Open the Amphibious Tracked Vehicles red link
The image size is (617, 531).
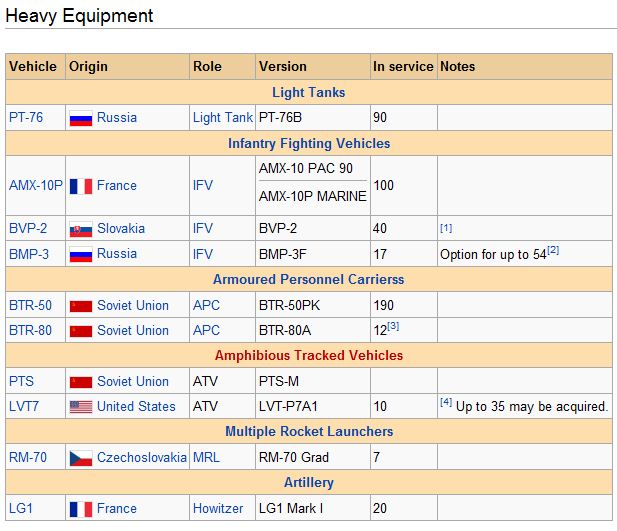click(309, 355)
